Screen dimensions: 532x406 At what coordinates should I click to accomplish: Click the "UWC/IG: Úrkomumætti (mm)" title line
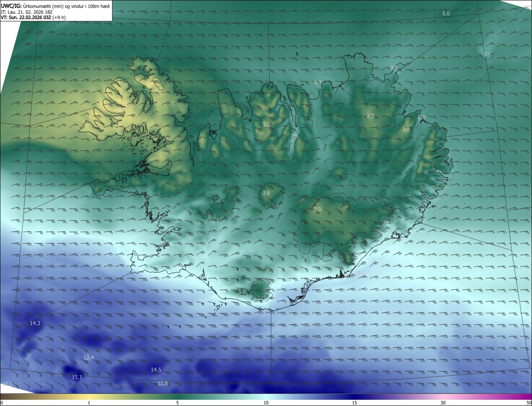(55, 6)
